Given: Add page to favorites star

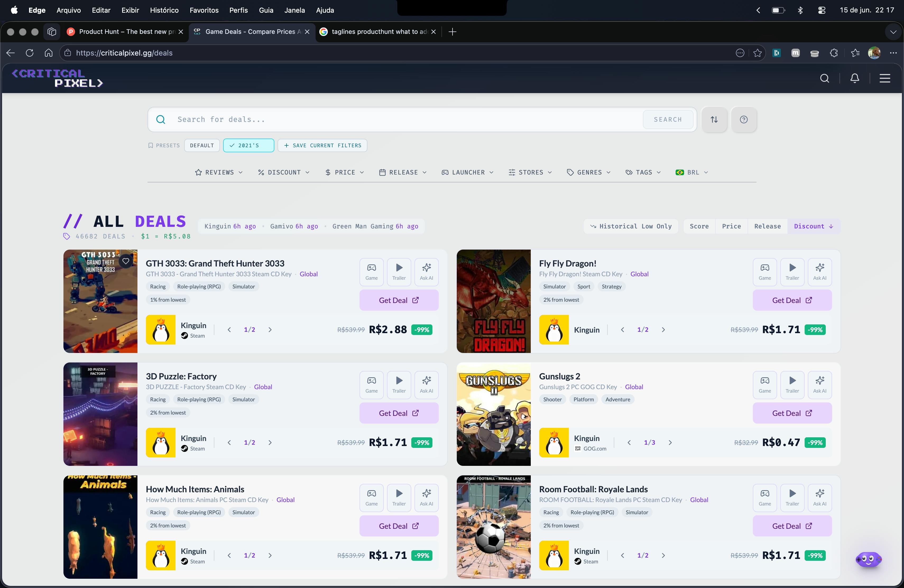Looking at the screenshot, I should click(757, 53).
